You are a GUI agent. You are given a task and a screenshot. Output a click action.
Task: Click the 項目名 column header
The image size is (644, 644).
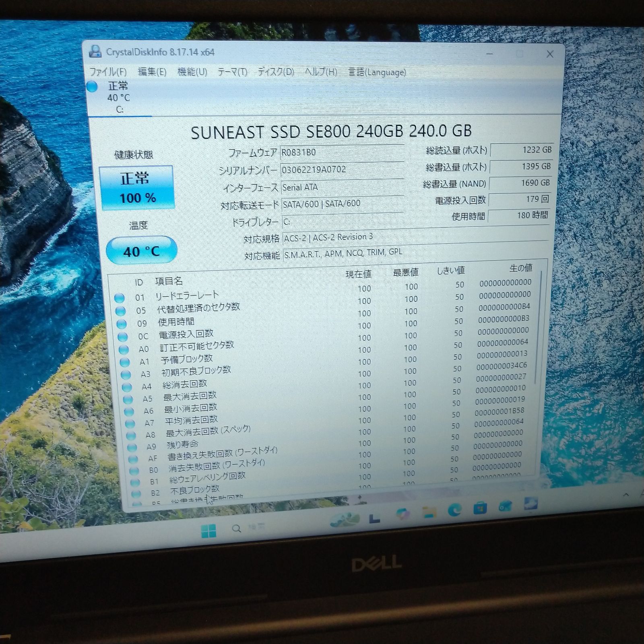tap(169, 281)
